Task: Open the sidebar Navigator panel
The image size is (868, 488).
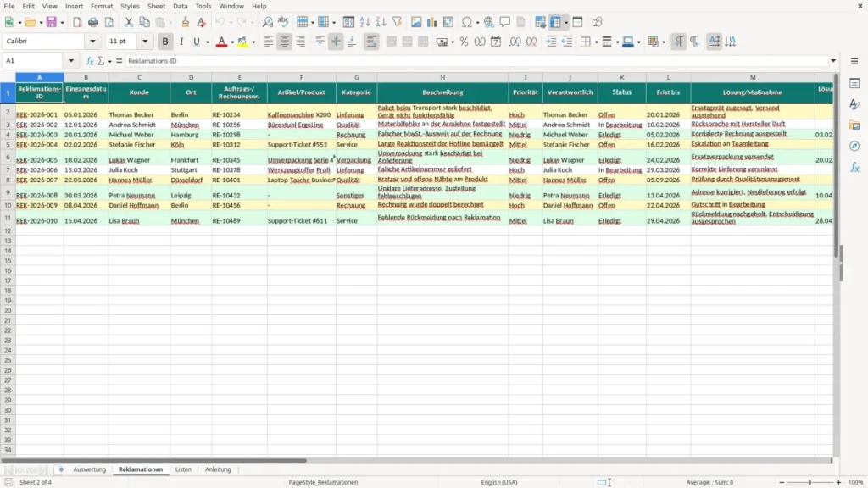Action: (x=854, y=146)
